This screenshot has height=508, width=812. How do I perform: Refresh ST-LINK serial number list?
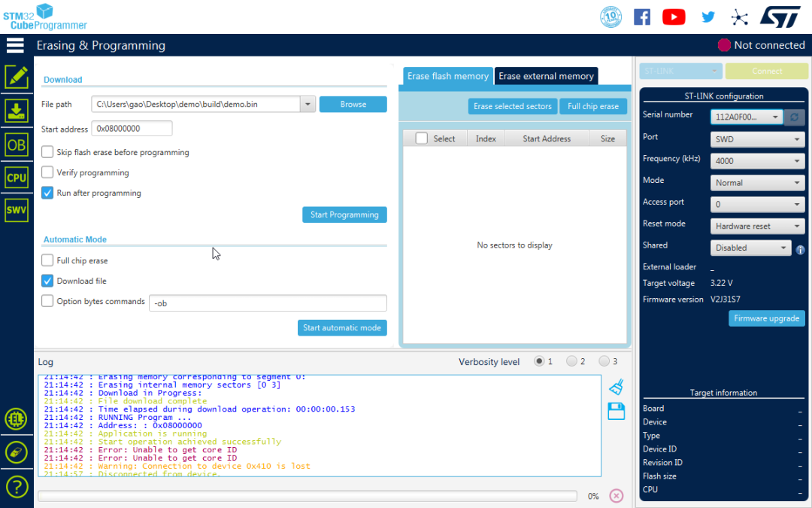coord(794,117)
